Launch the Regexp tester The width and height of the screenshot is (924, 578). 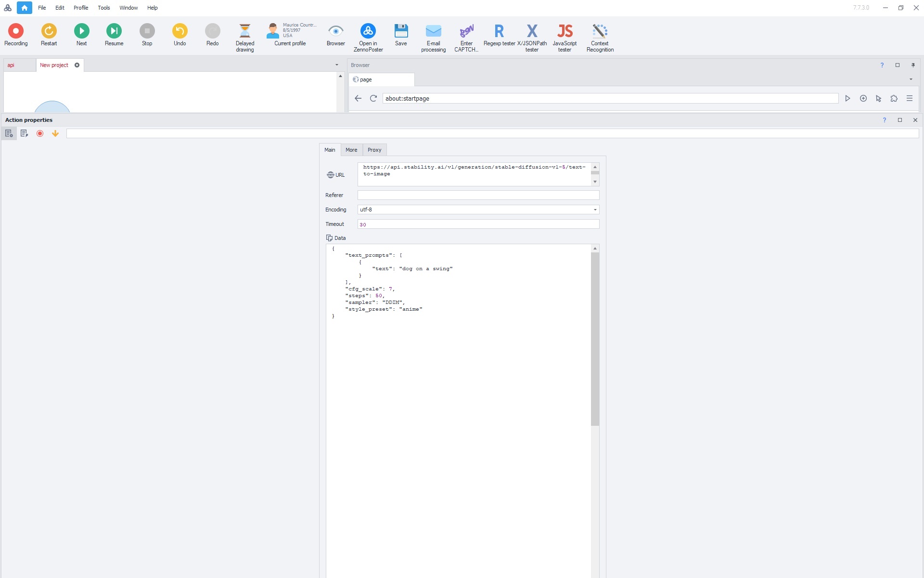pyautogui.click(x=499, y=35)
